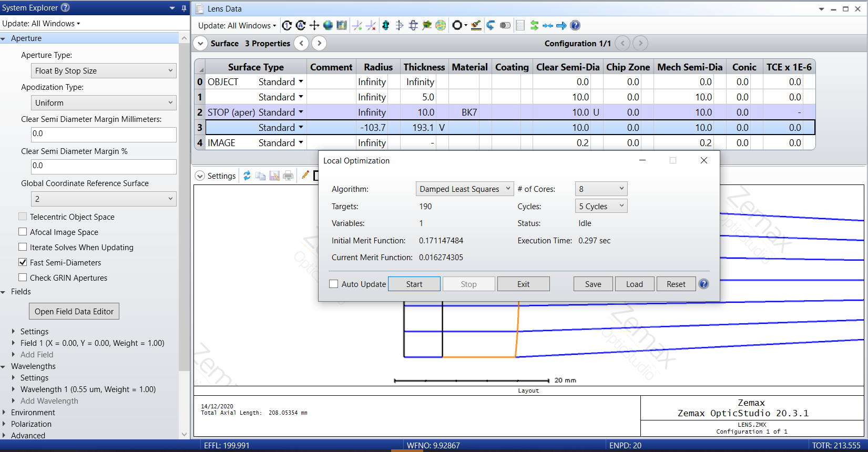Click the copy icon in layout toolbar

coord(261,176)
